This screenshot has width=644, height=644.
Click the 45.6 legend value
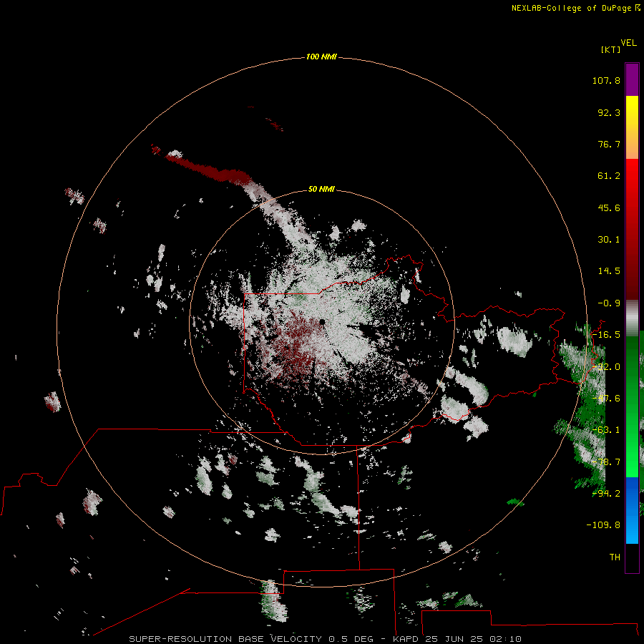tap(609, 208)
